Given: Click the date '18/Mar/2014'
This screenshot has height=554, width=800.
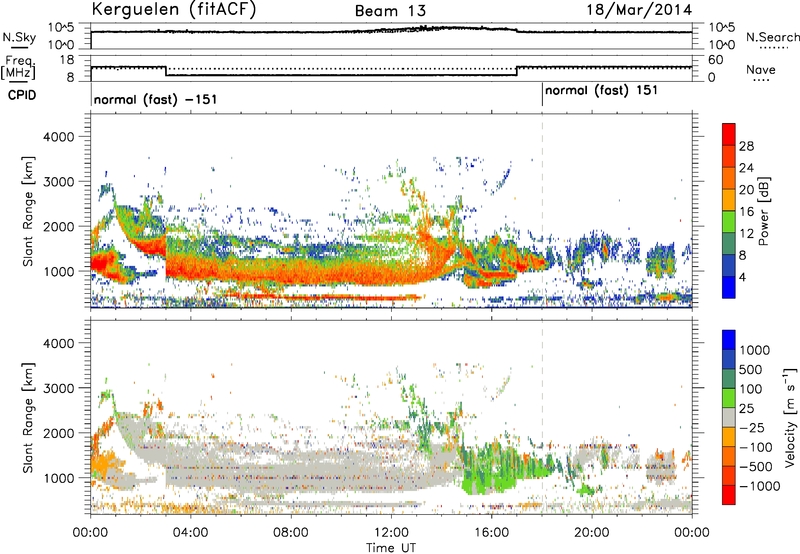Looking at the screenshot, I should [639, 10].
